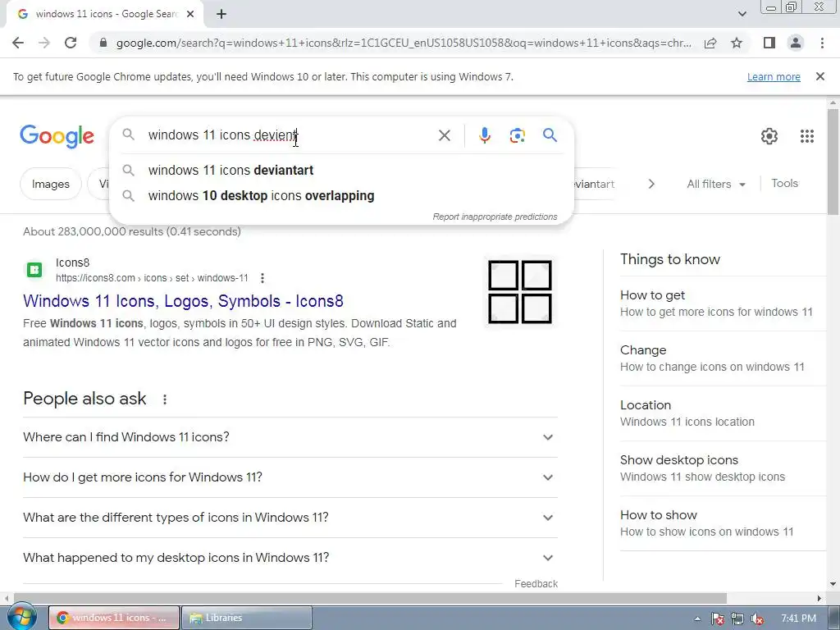Click Report inappropriate predictions
The height and width of the screenshot is (630, 840).
495,217
